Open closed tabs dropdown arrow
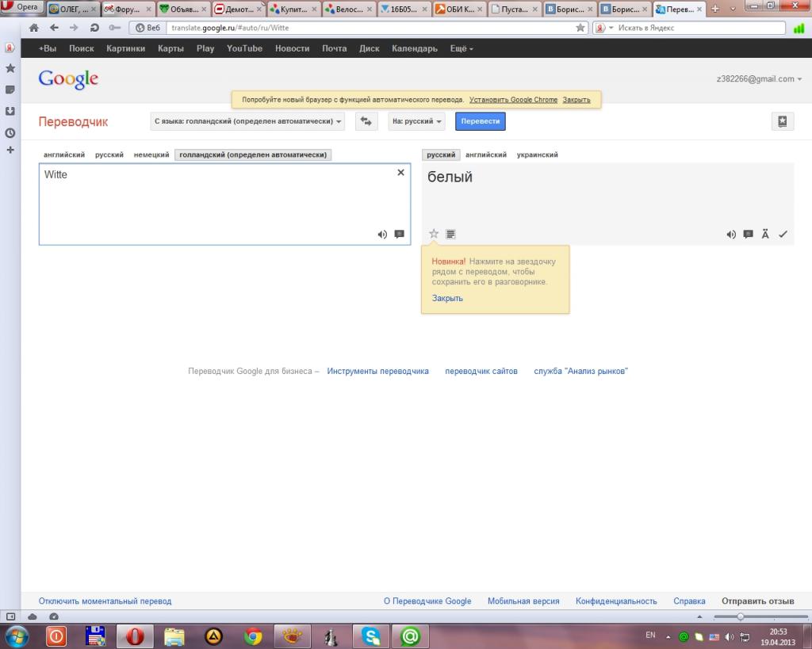The width and height of the screenshot is (812, 649). click(x=733, y=9)
